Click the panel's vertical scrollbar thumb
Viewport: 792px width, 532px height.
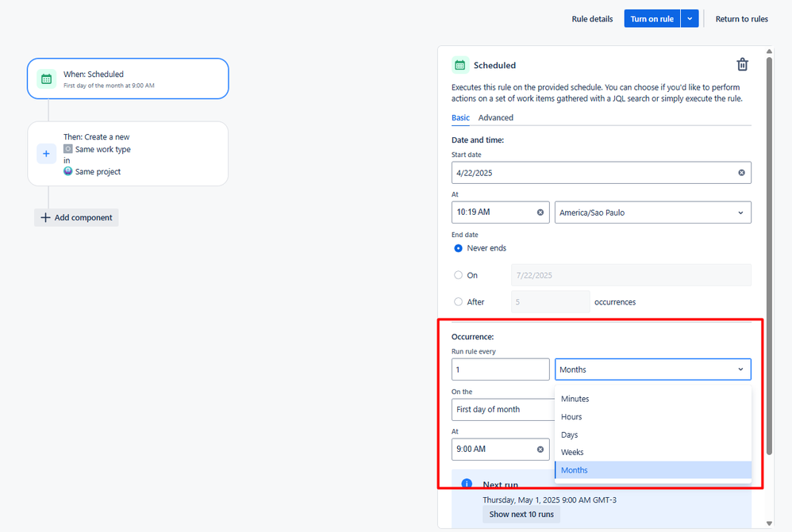(x=769, y=256)
